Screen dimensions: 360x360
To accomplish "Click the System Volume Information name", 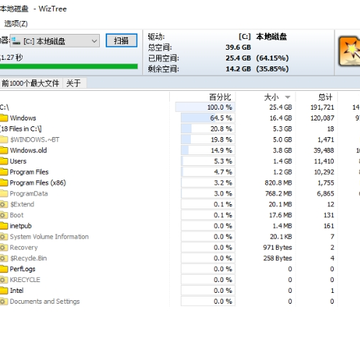I will [x=49, y=237].
